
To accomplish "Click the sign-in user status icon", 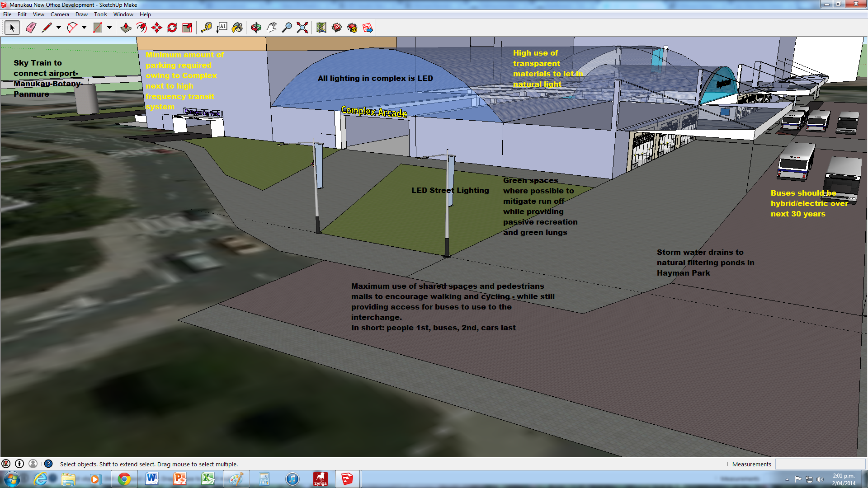I will point(33,464).
